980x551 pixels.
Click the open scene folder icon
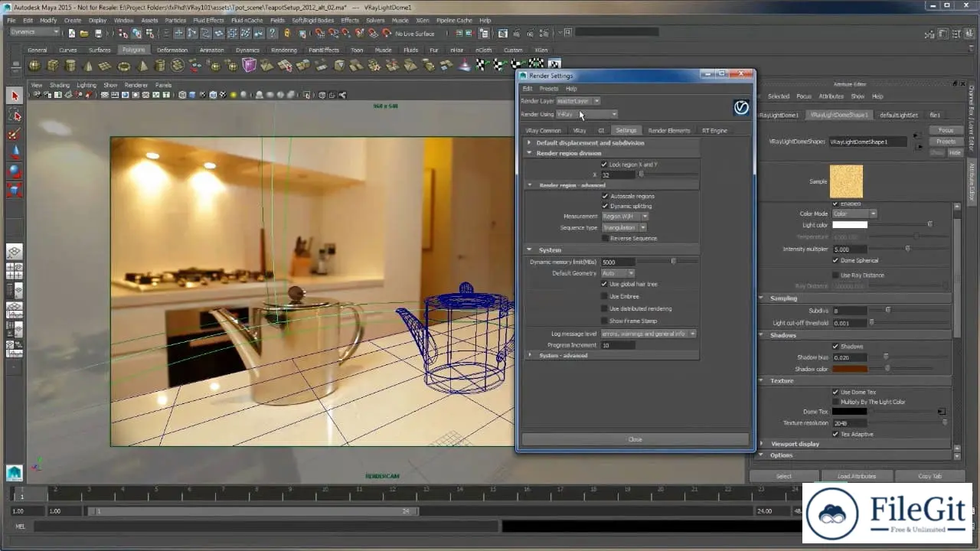(x=85, y=33)
